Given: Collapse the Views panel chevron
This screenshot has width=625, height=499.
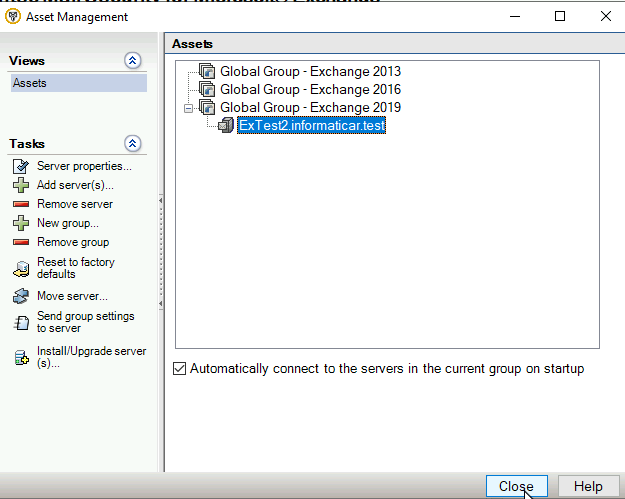Looking at the screenshot, I should click(133, 61).
